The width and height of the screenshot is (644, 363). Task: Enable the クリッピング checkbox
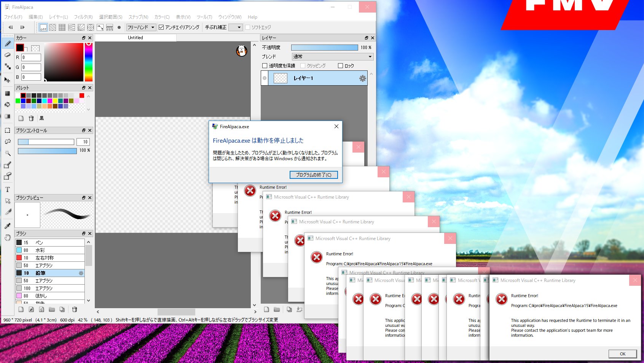coord(303,66)
